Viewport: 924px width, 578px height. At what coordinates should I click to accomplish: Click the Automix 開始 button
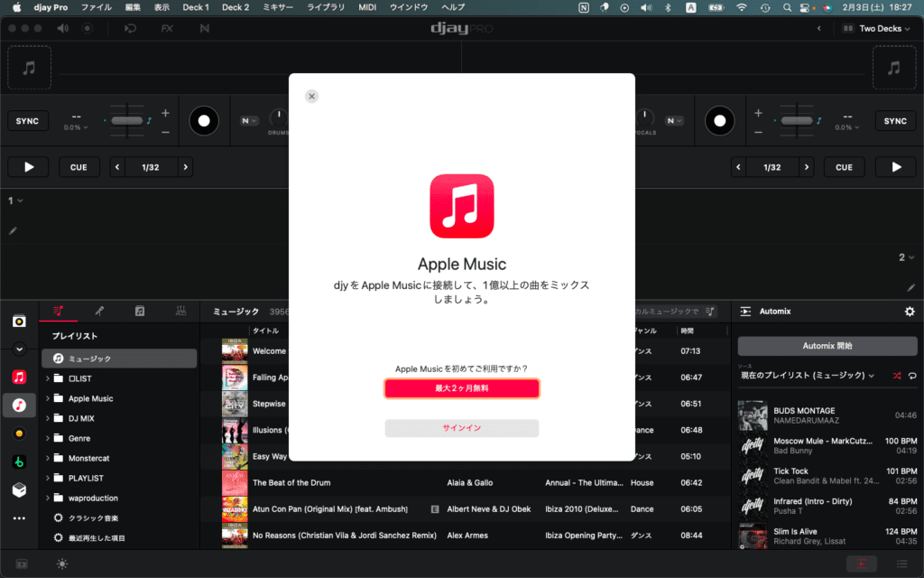[827, 346]
